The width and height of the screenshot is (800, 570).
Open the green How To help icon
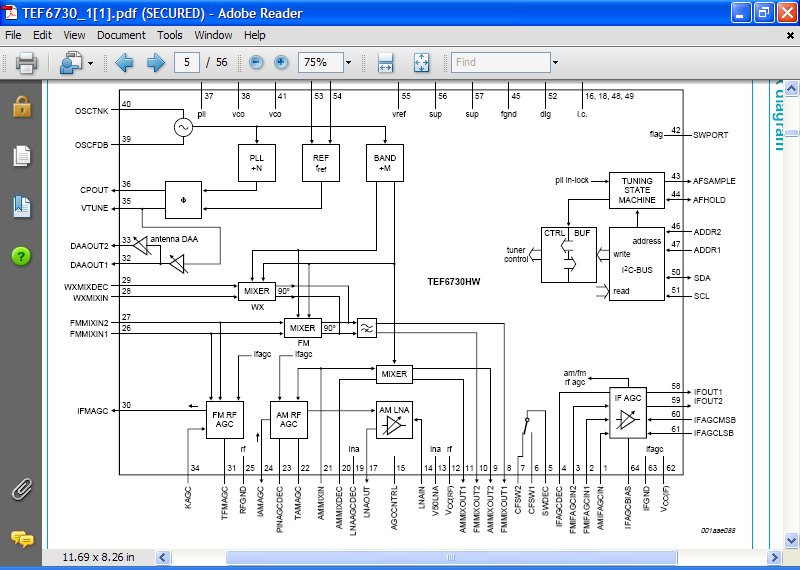click(21, 255)
